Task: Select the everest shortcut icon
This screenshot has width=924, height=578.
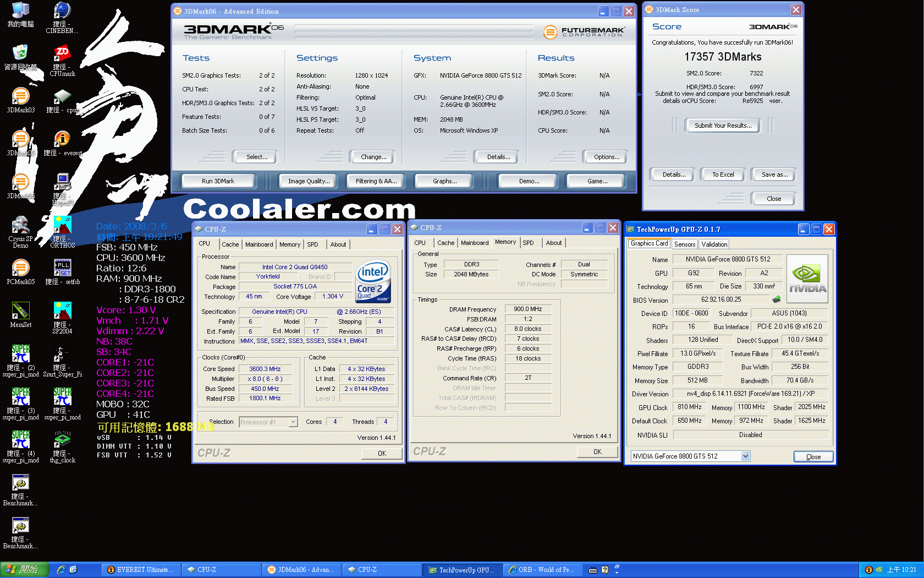Action: (62, 143)
